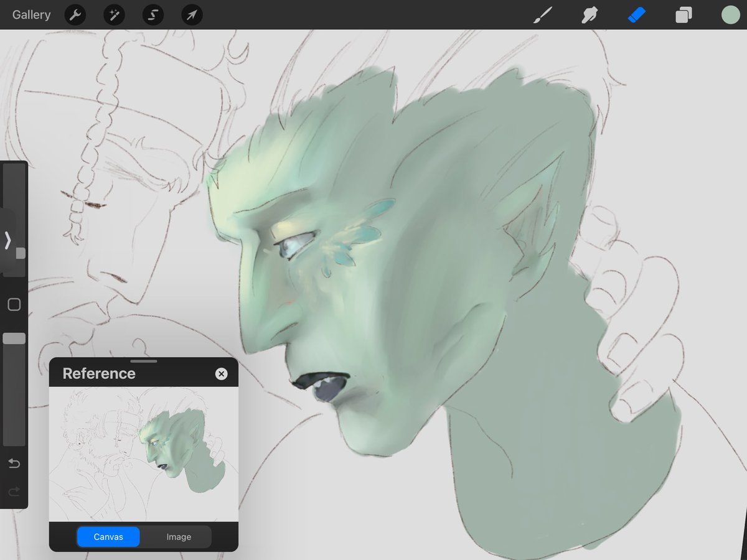Open the Actions wrench menu
Image resolution: width=747 pixels, height=560 pixels.
[75, 15]
